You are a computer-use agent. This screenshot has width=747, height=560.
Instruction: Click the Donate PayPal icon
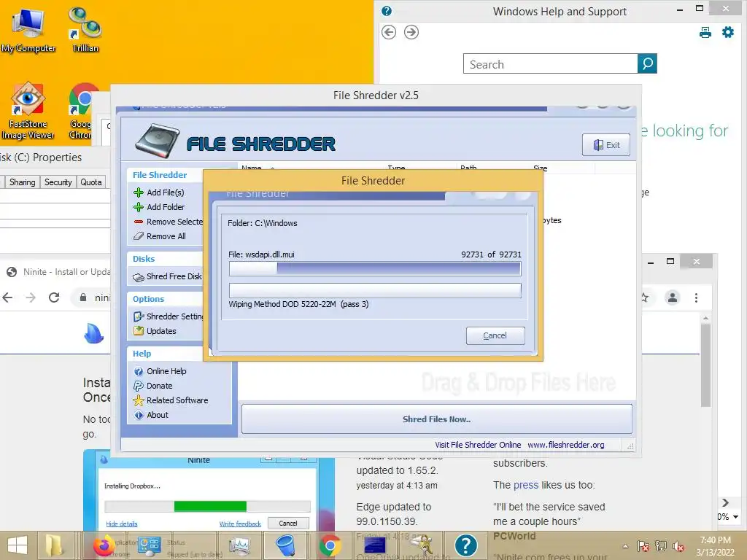pos(139,386)
